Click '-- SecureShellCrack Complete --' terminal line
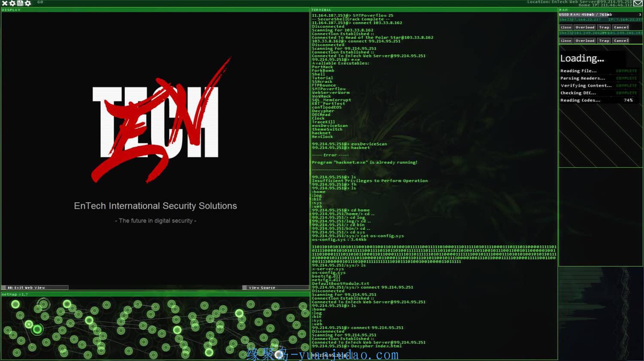The width and height of the screenshot is (644, 361). (x=351, y=19)
